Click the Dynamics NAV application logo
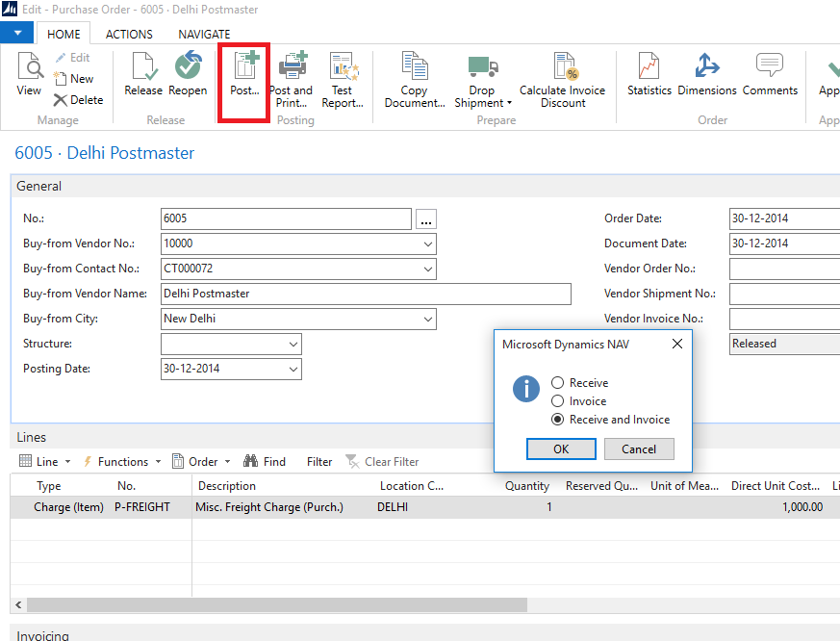This screenshot has height=641, width=840. tap(10, 9)
